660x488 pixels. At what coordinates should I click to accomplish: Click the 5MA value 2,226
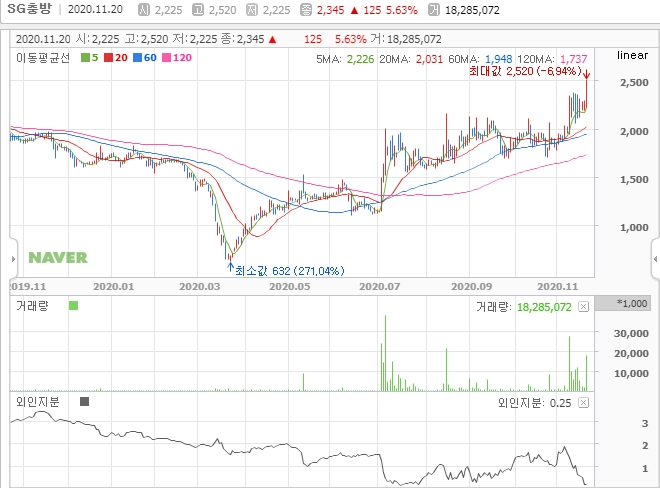(360, 59)
